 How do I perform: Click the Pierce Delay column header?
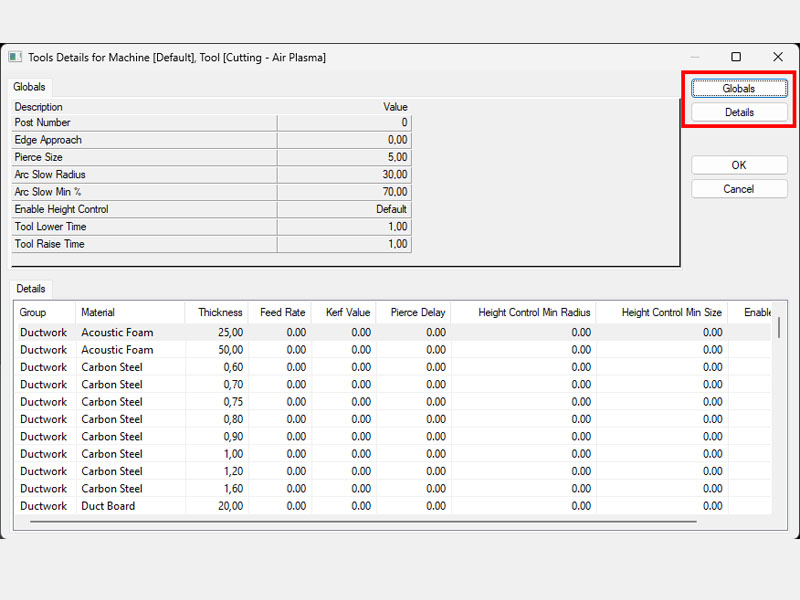click(x=414, y=312)
